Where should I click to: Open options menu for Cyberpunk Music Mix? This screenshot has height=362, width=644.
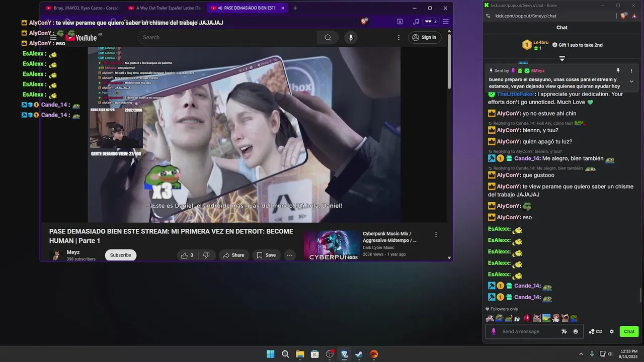(436, 234)
